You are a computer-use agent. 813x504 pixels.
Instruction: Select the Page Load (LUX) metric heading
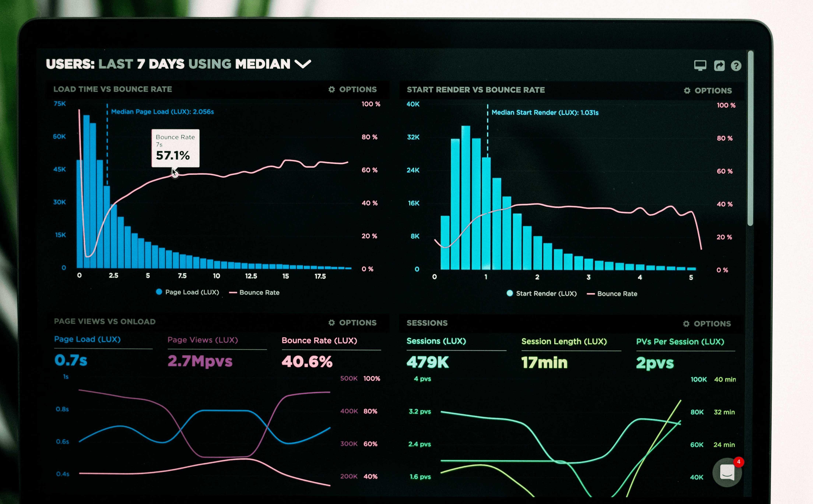click(x=87, y=339)
